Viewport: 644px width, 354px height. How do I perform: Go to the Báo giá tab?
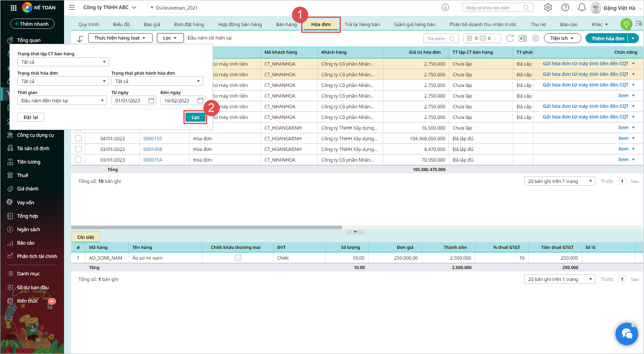(152, 24)
